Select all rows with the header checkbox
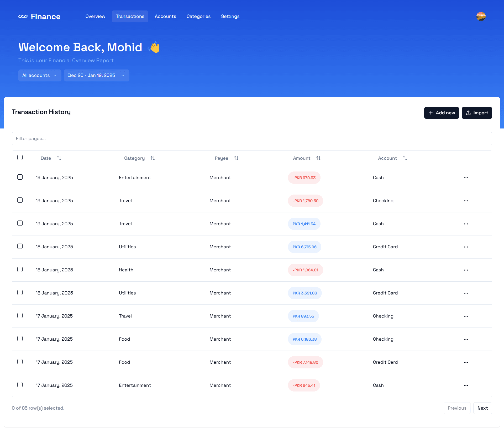This screenshot has width=504, height=440. [20, 157]
